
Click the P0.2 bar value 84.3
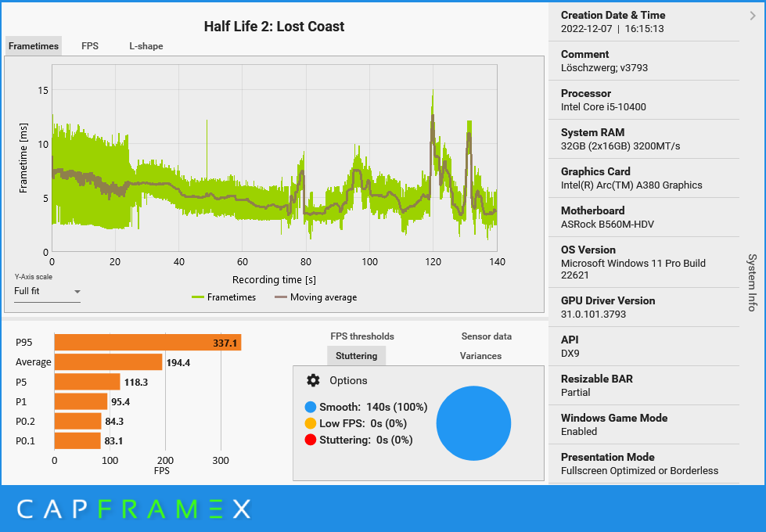coord(114,421)
